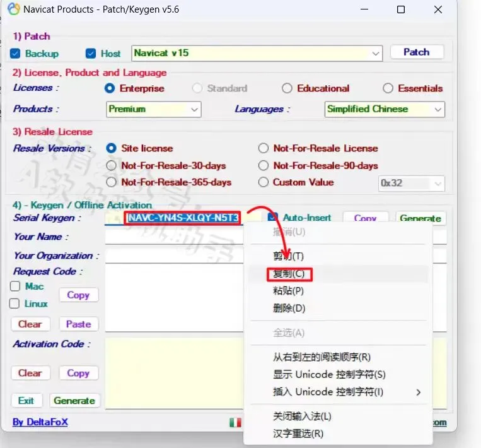Click Copy button under Request Code
Screen dimensions: 481x448
(x=79, y=295)
